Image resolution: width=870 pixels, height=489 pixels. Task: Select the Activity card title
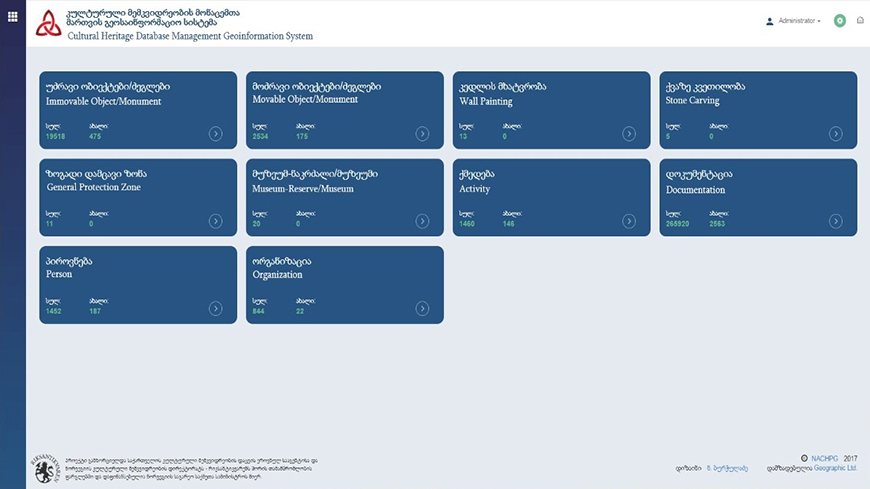pyautogui.click(x=474, y=189)
